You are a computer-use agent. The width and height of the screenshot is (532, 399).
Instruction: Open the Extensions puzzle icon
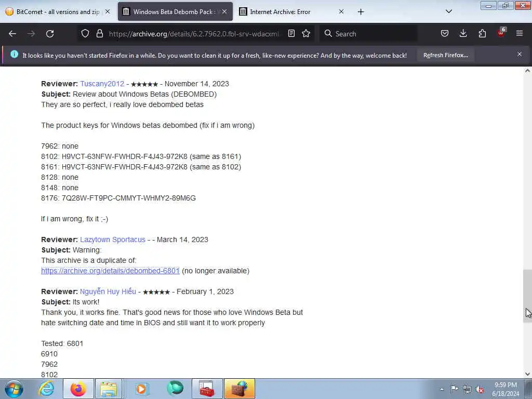(x=482, y=33)
